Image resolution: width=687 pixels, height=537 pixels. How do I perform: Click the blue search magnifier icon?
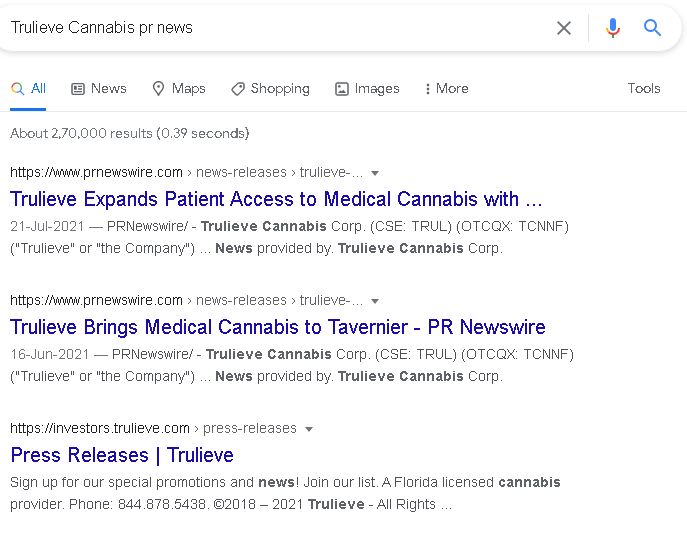pyautogui.click(x=652, y=28)
